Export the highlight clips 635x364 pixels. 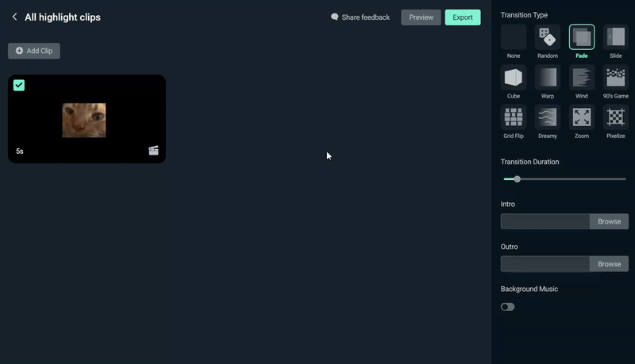point(463,17)
